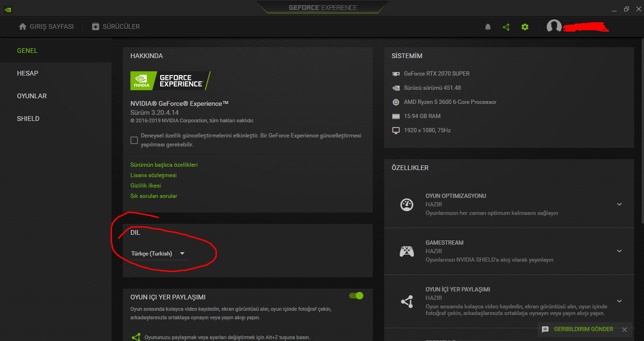Screen dimensions: 644x341
Task: Click the text 1920 x 1080, 75Hz
Action: pyautogui.click(x=428, y=130)
